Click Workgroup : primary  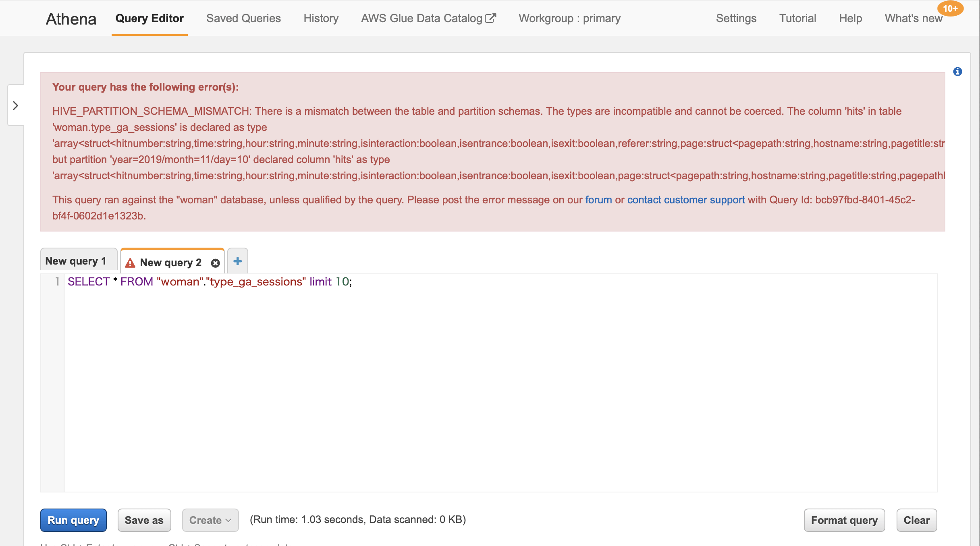point(569,19)
